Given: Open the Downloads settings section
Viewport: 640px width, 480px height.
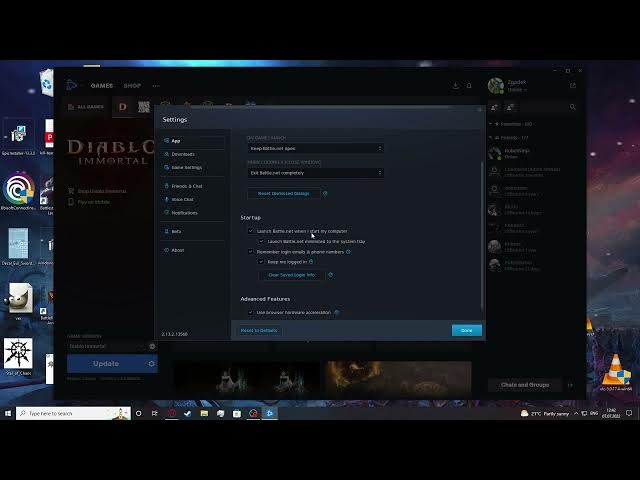Looking at the screenshot, I should tap(192, 154).
